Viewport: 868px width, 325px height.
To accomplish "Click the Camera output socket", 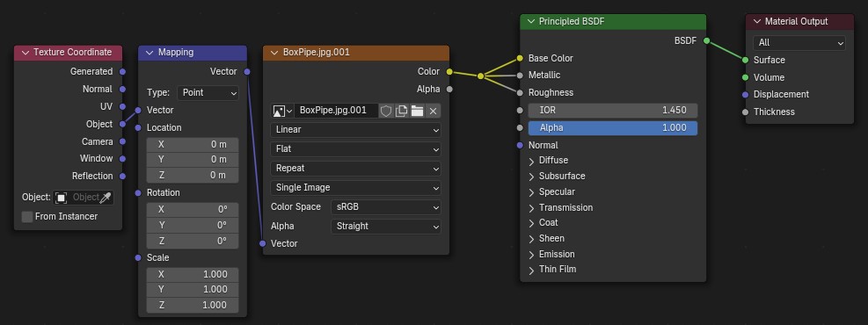I will click(x=122, y=141).
